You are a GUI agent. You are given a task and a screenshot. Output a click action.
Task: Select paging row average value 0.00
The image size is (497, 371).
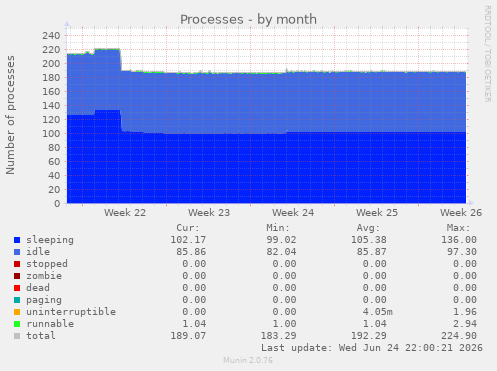coord(375,300)
